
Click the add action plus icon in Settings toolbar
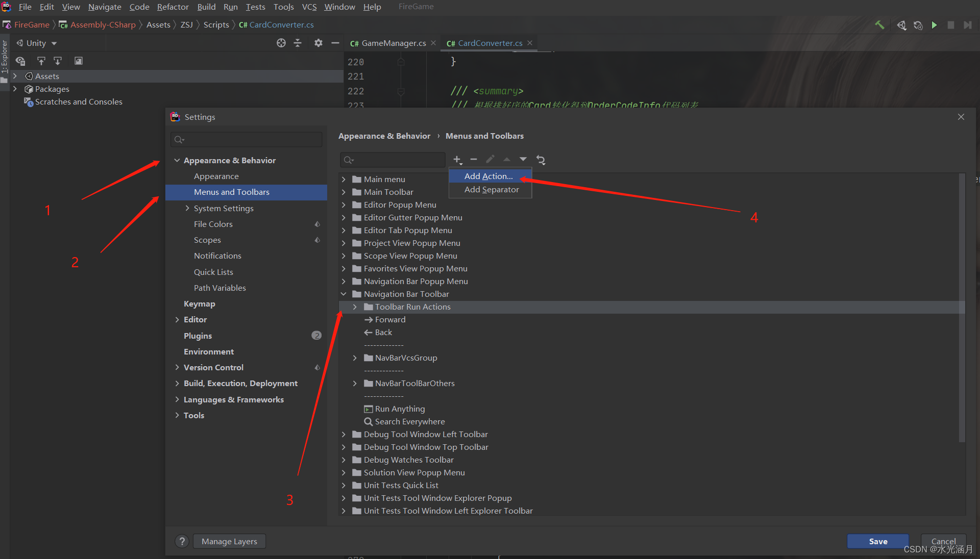(457, 159)
